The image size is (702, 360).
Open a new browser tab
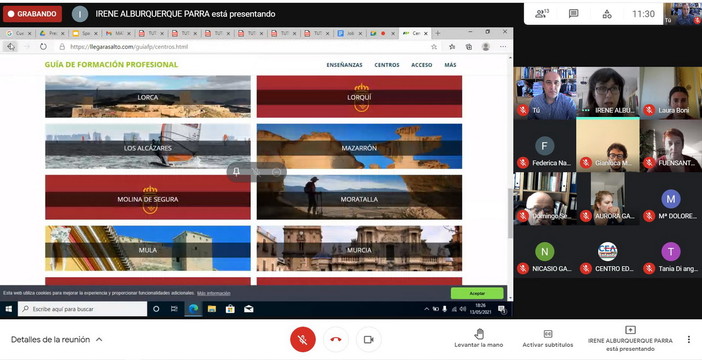(437, 33)
